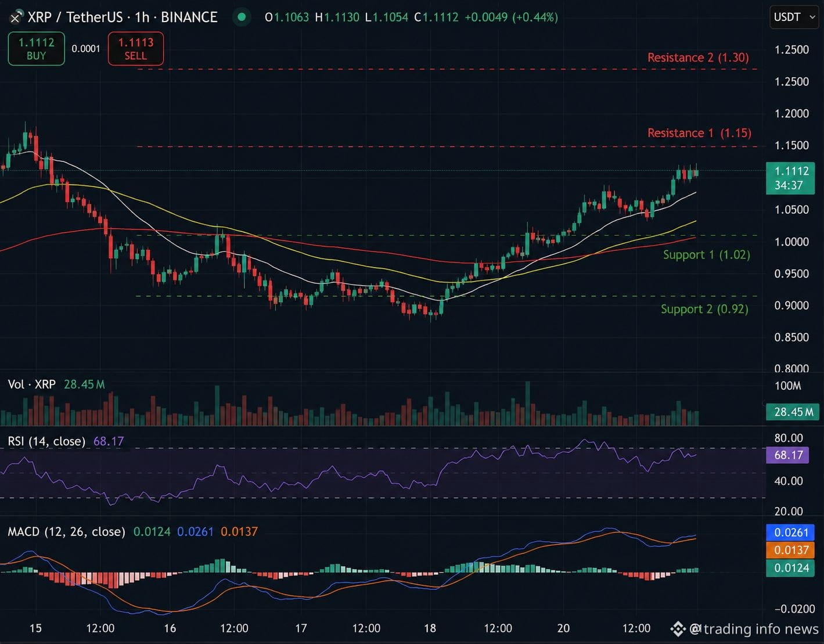Click the +0.0049 (+0.44%) change text
This screenshot has height=644, width=824.
510,17
